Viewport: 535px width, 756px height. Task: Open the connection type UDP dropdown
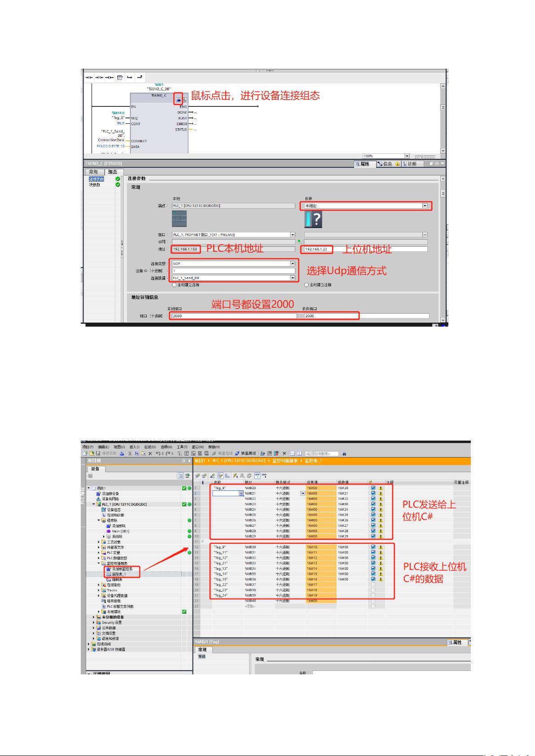(x=293, y=264)
